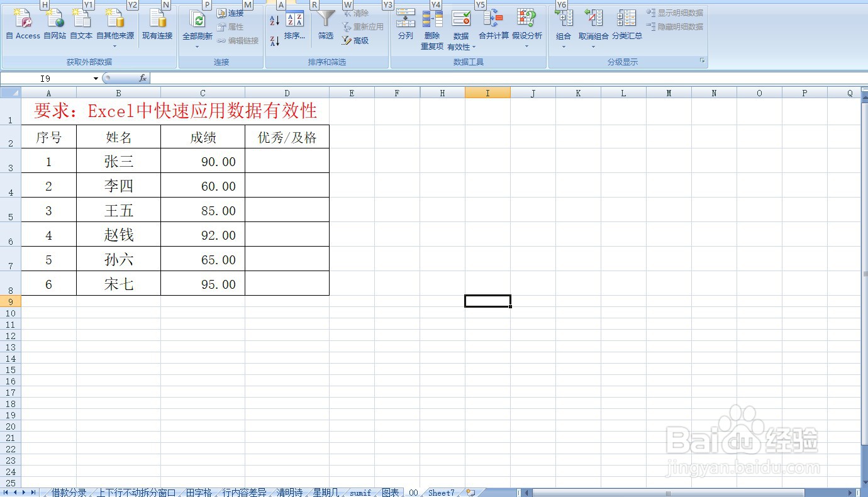The width and height of the screenshot is (868, 497).
Task: Click in the formula bar
Action: (x=508, y=79)
